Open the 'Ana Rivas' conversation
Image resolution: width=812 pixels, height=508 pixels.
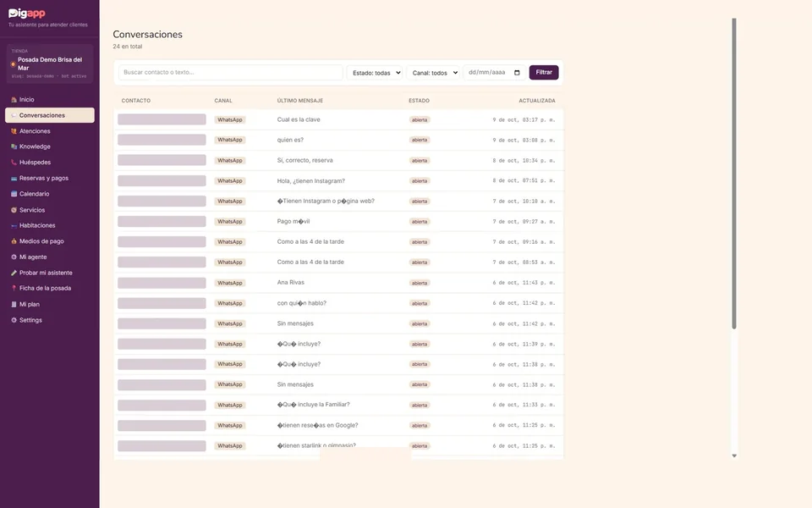click(x=338, y=283)
